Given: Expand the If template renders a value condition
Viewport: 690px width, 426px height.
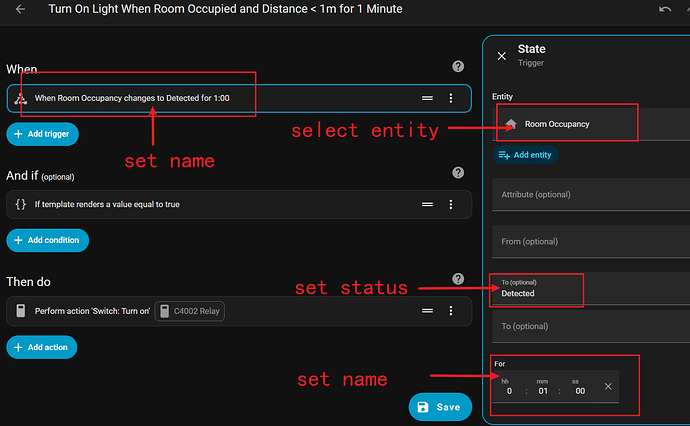Looking at the screenshot, I should (x=239, y=204).
